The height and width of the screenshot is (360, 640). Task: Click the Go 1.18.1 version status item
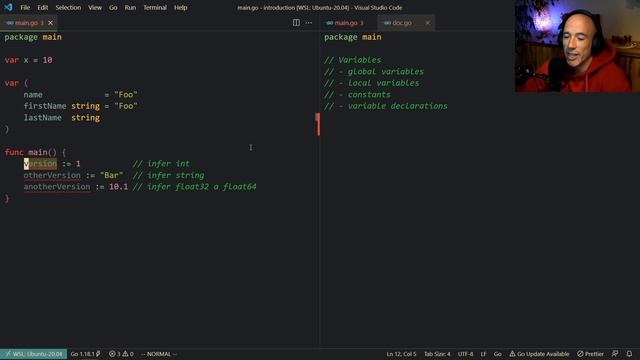[85, 354]
